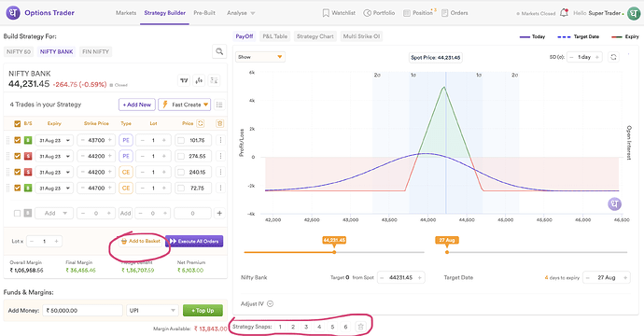Image resolution: width=644 pixels, height=336 pixels.
Task: Switch to the Pre-Built tab
Action: (x=204, y=13)
